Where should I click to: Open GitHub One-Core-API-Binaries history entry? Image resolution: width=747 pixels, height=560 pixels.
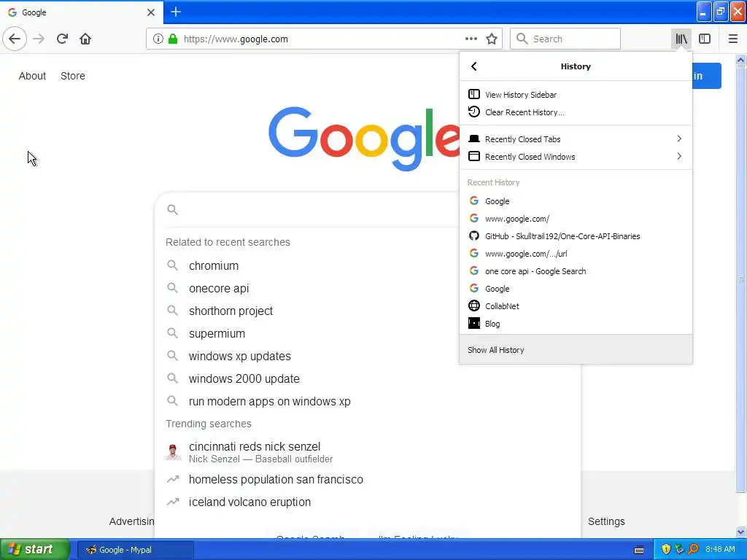[x=576, y=236]
